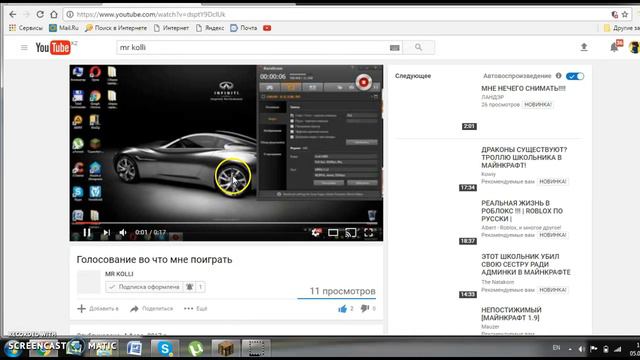
Task: Toggle the Подписка оформлена subscription button
Action: pyautogui.click(x=144, y=287)
